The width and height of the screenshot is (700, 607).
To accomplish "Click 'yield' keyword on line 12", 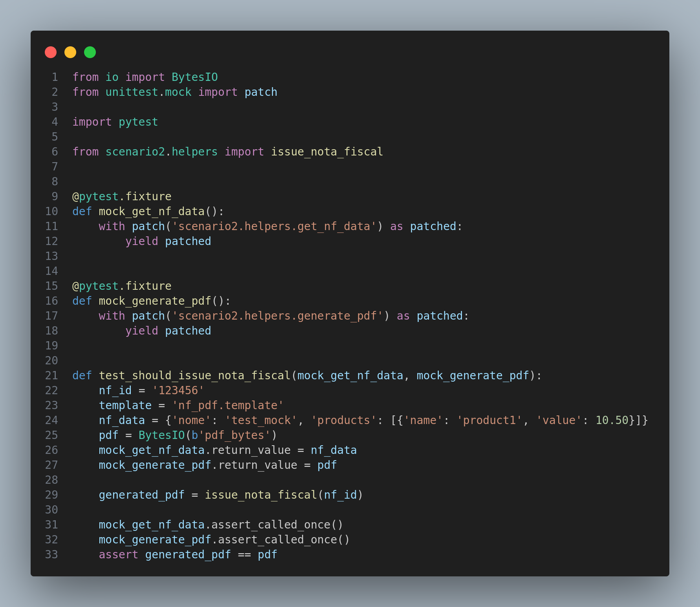I will [141, 241].
